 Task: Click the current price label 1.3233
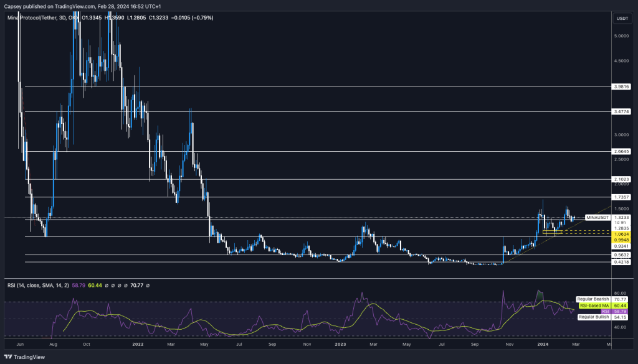tap(622, 217)
